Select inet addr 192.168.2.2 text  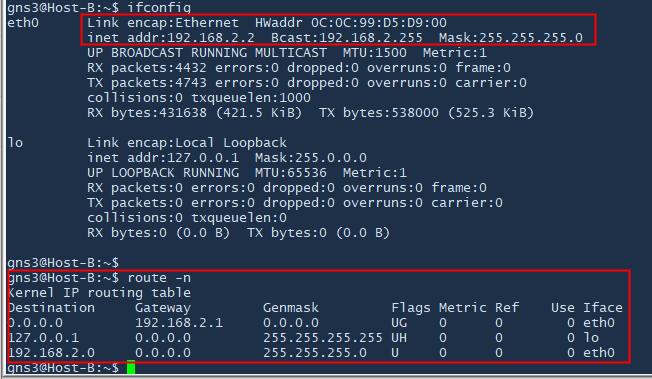click(x=170, y=38)
